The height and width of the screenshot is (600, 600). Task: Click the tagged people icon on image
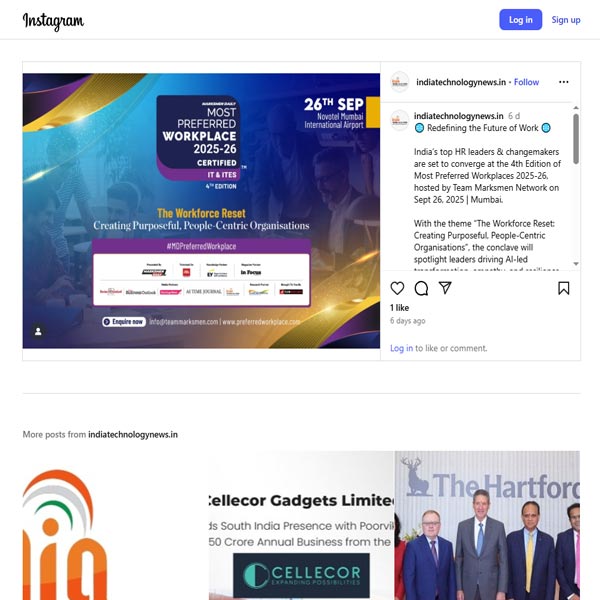(38, 331)
